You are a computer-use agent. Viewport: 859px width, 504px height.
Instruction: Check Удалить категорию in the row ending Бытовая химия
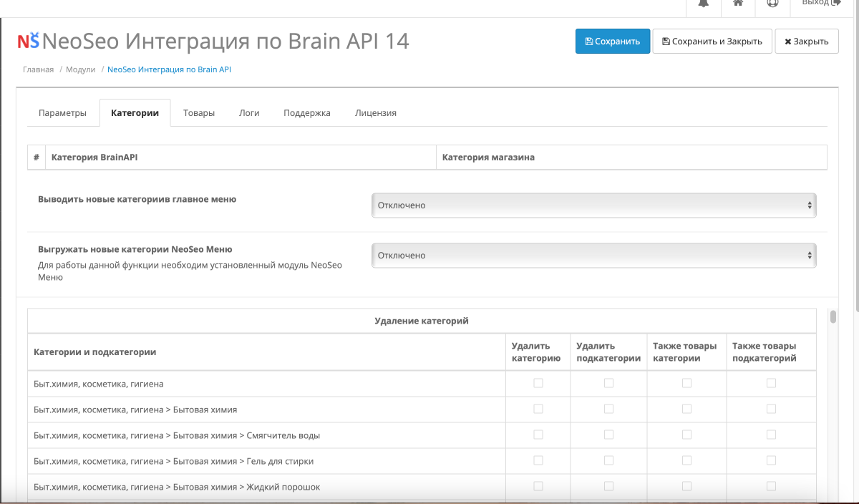click(538, 409)
